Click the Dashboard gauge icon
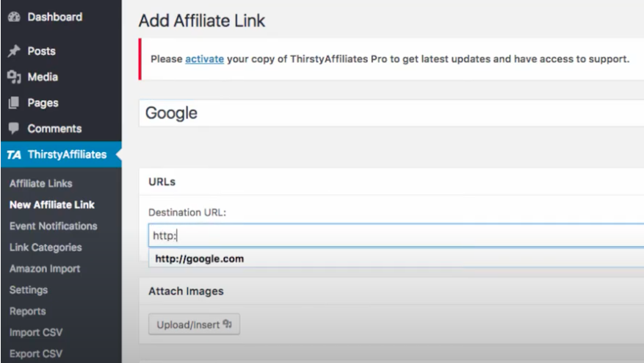 tap(13, 17)
